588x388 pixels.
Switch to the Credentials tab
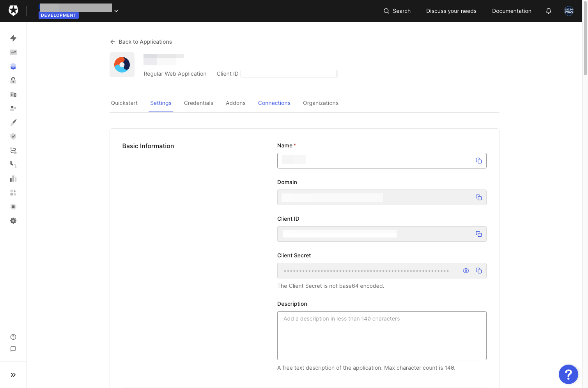pyautogui.click(x=198, y=103)
